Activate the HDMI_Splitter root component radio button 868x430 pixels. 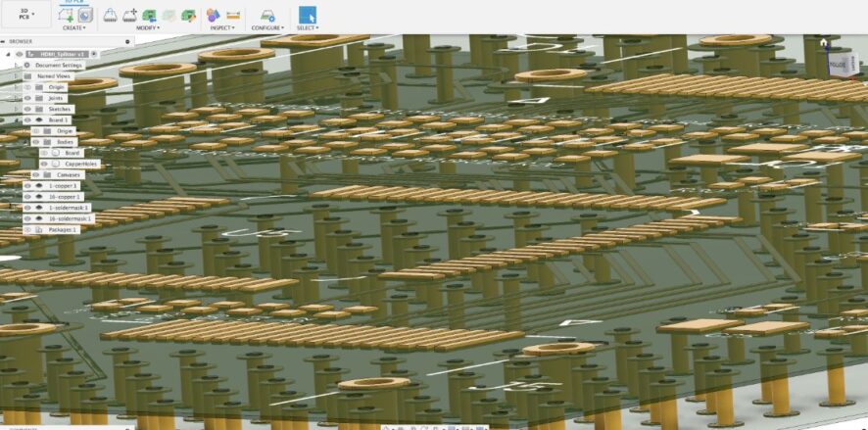[x=94, y=54]
